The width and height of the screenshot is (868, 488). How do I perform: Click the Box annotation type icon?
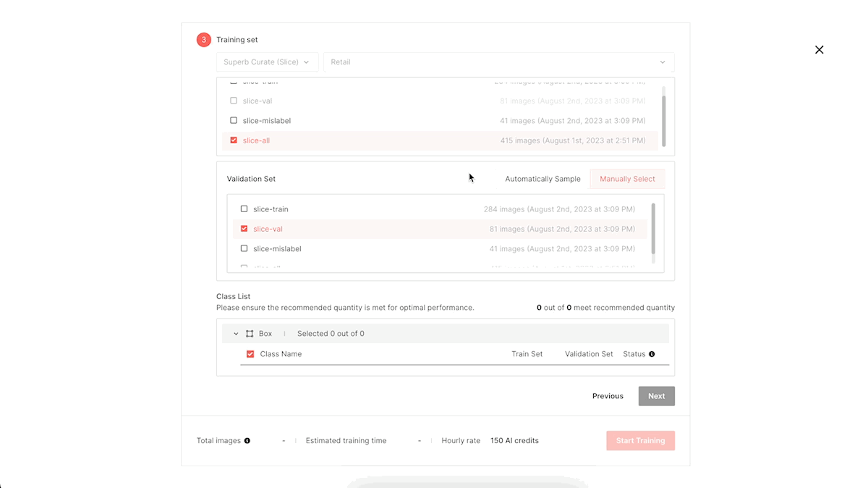tap(250, 334)
